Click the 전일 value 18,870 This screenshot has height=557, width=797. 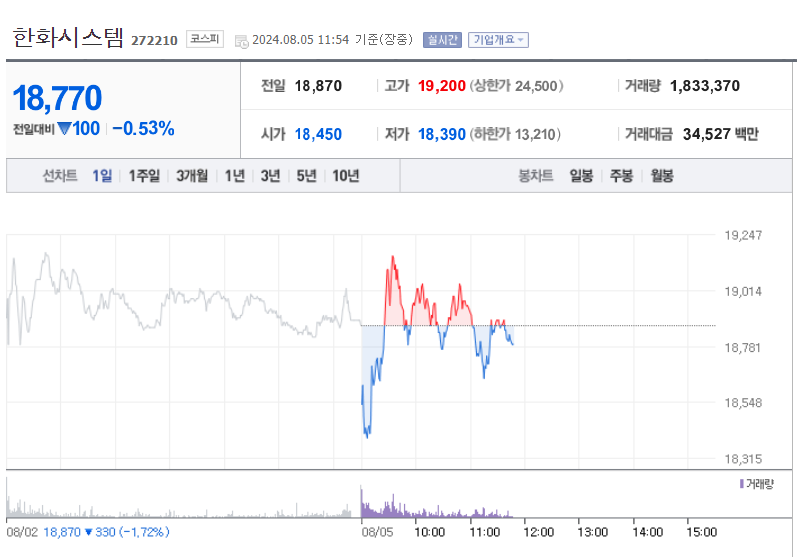[318, 86]
